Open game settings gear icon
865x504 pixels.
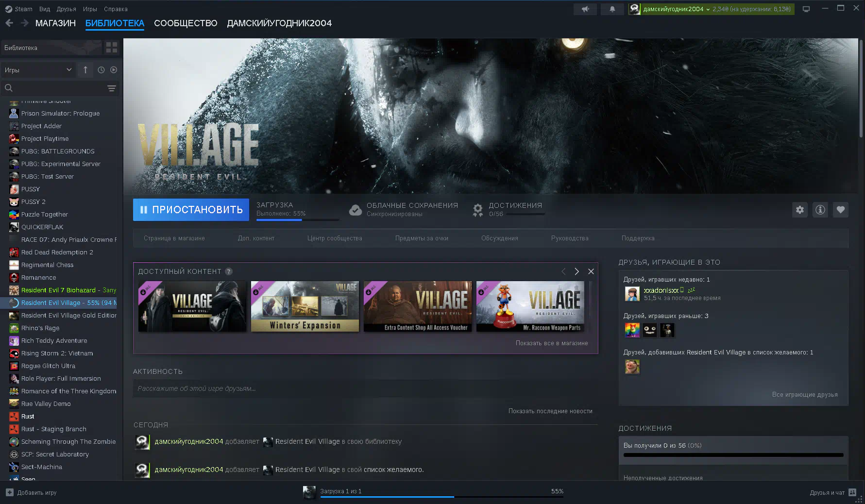[x=800, y=210]
